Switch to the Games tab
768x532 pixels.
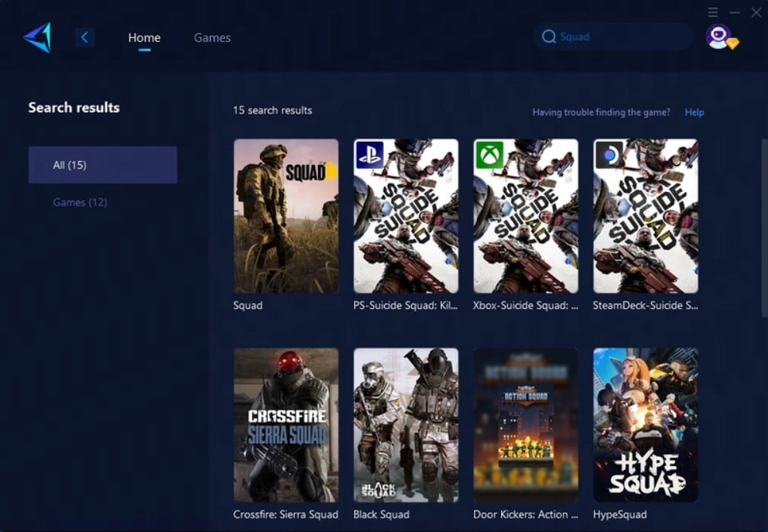point(212,38)
